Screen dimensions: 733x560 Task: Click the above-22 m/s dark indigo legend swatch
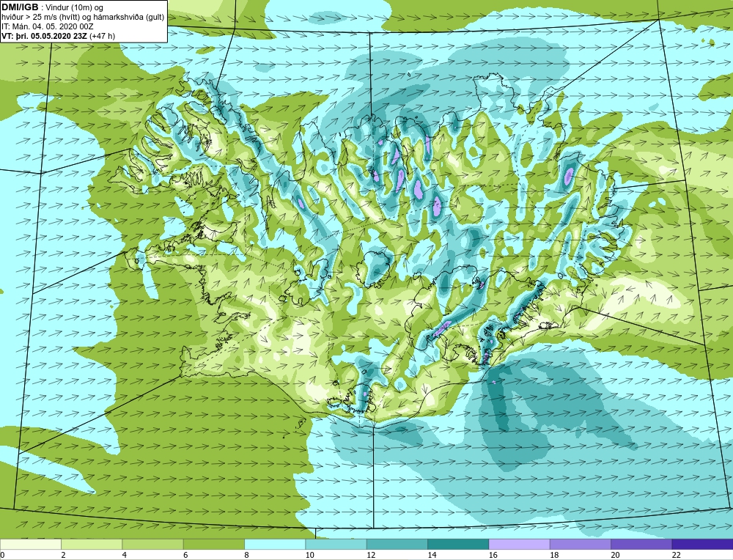point(702,544)
